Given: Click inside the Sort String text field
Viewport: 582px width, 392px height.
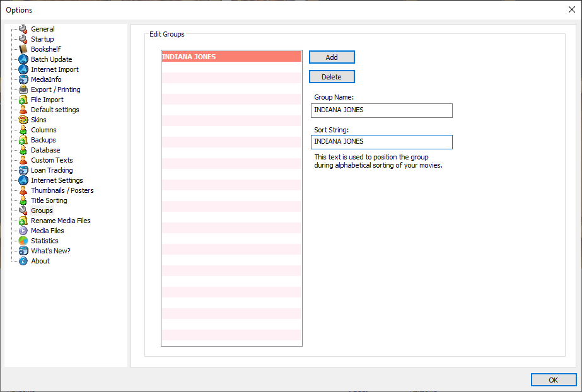Looking at the screenshot, I should pos(381,142).
